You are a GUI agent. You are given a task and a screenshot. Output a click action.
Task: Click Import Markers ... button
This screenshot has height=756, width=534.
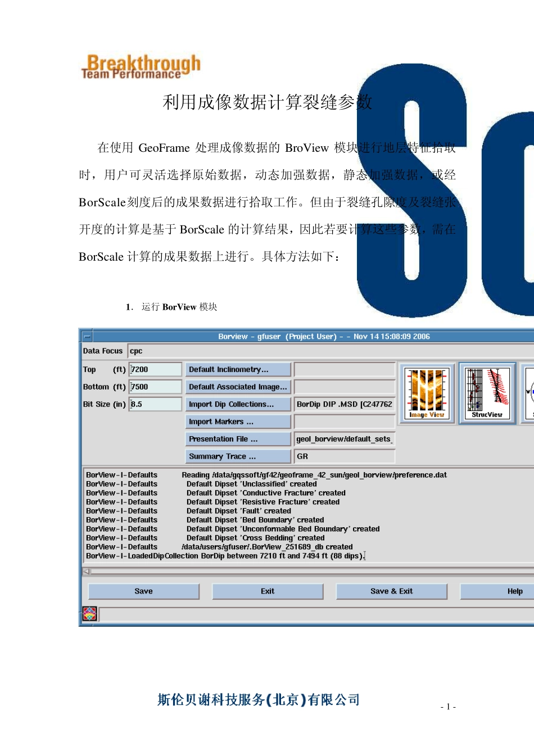point(238,422)
